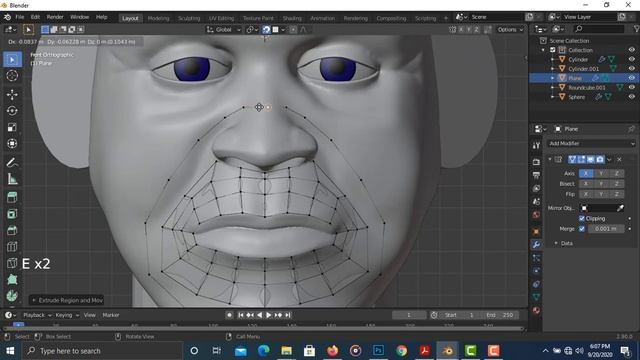The height and width of the screenshot is (360, 640).
Task: Switch to the Sculpting workspace tab
Action: 189,18
